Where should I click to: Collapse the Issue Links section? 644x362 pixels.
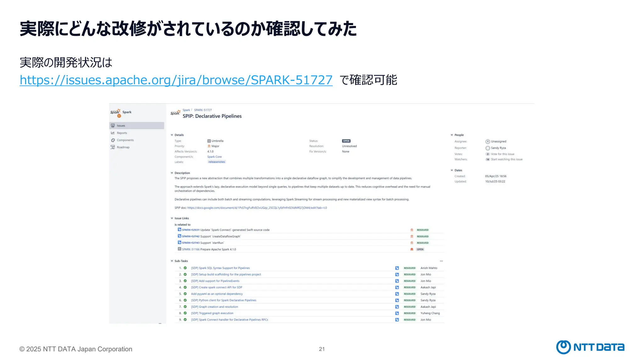tap(172, 218)
